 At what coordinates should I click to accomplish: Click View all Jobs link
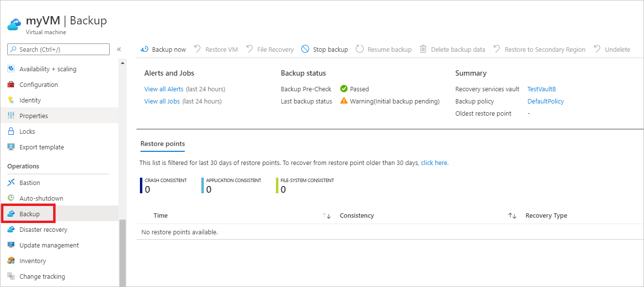coord(162,101)
